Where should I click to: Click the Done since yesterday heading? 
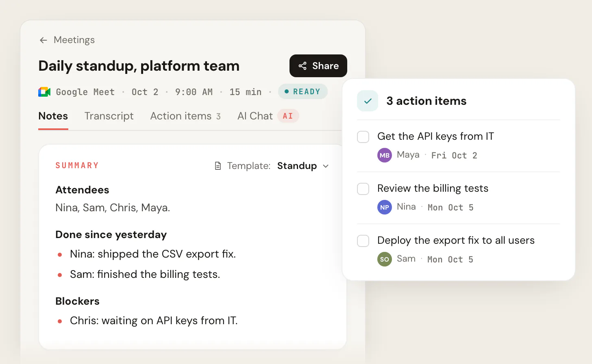(111, 234)
